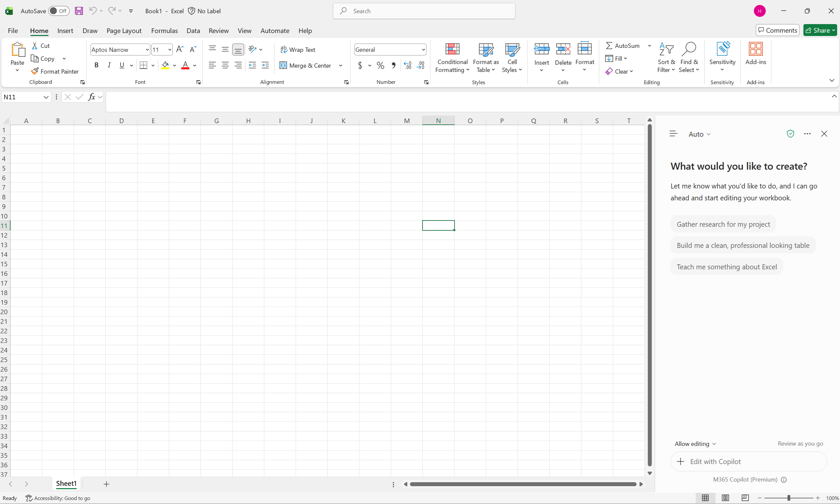
Task: Apply Percent Style number format
Action: (x=381, y=65)
